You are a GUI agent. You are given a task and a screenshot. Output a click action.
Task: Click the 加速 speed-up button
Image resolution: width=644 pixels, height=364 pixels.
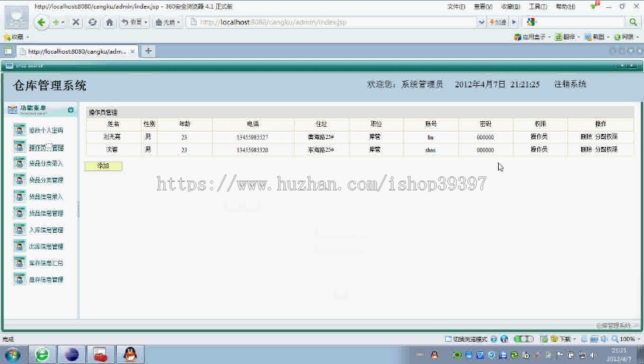(498, 22)
